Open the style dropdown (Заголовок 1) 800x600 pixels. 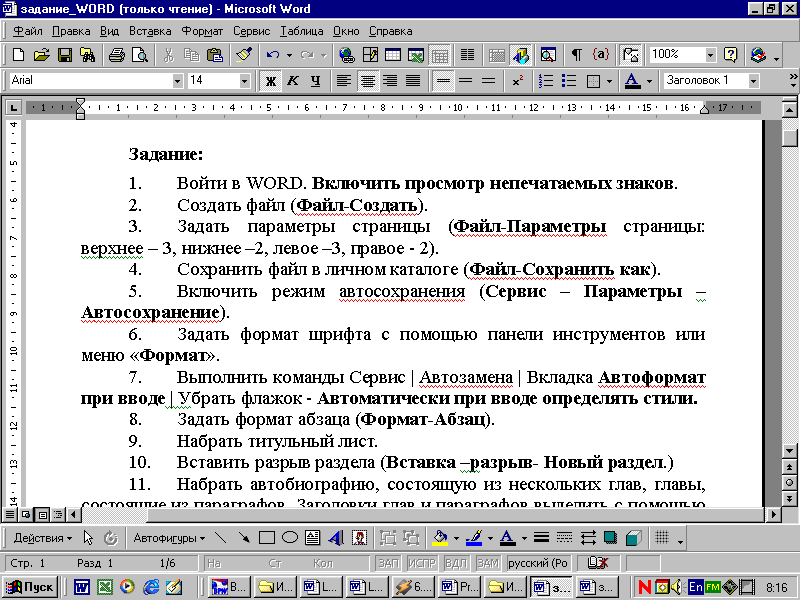753,81
